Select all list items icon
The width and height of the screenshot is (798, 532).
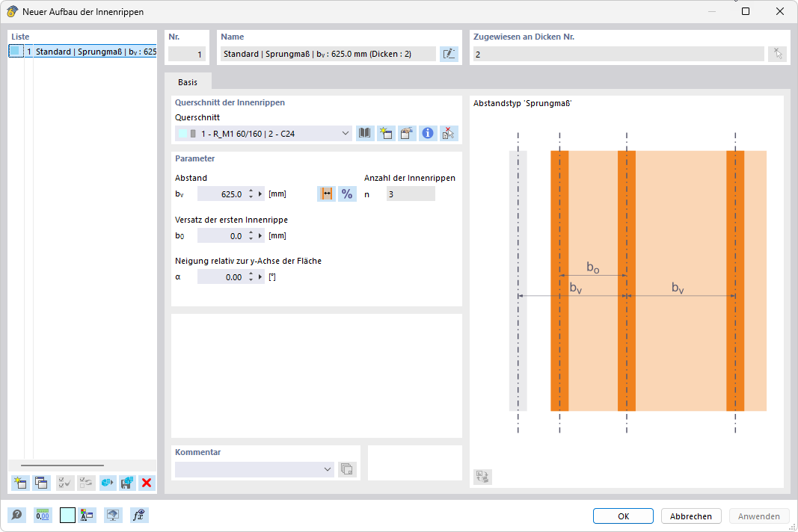pyautogui.click(x=64, y=483)
